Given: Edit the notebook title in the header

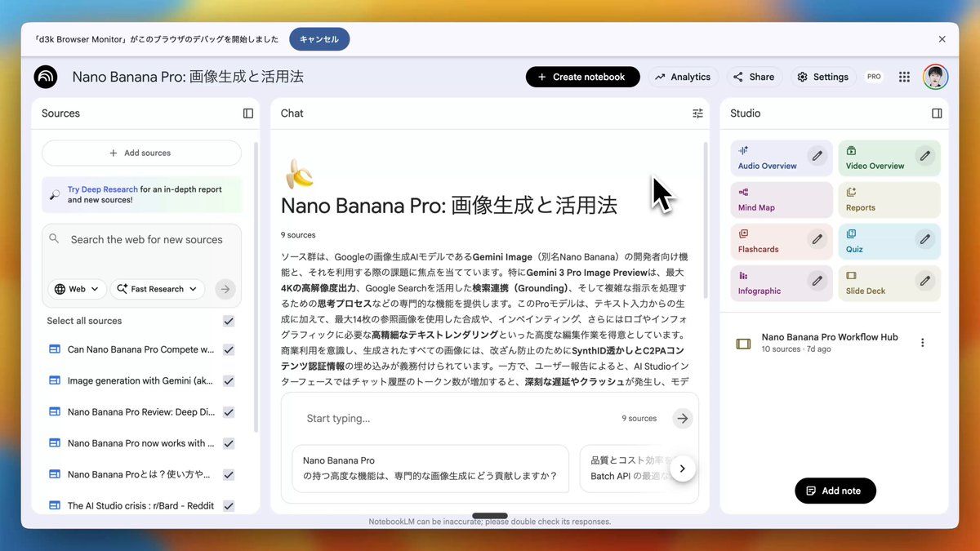Looking at the screenshot, I should [188, 77].
